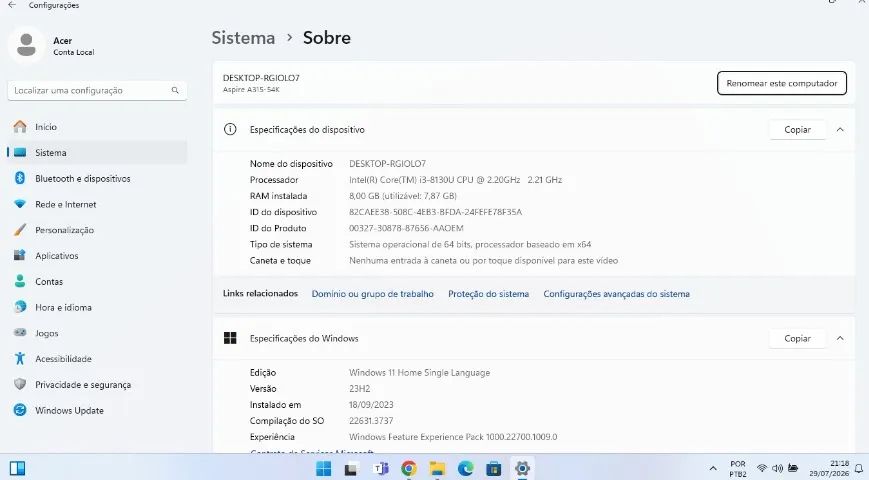Select Windows Update in the sidebar
This screenshot has height=480, width=869.
click(x=97, y=410)
